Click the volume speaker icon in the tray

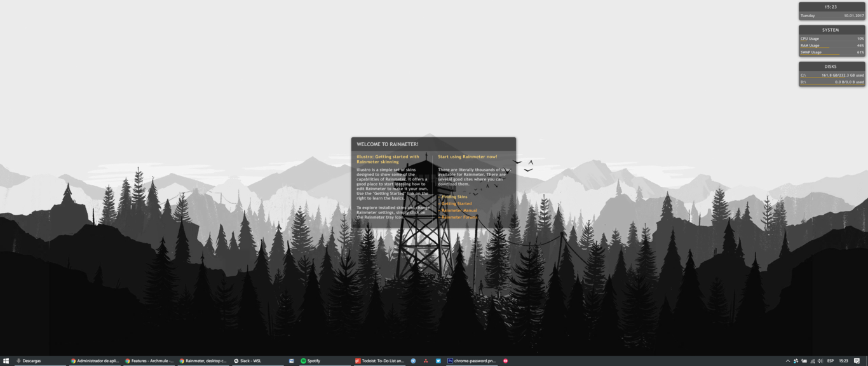click(820, 361)
